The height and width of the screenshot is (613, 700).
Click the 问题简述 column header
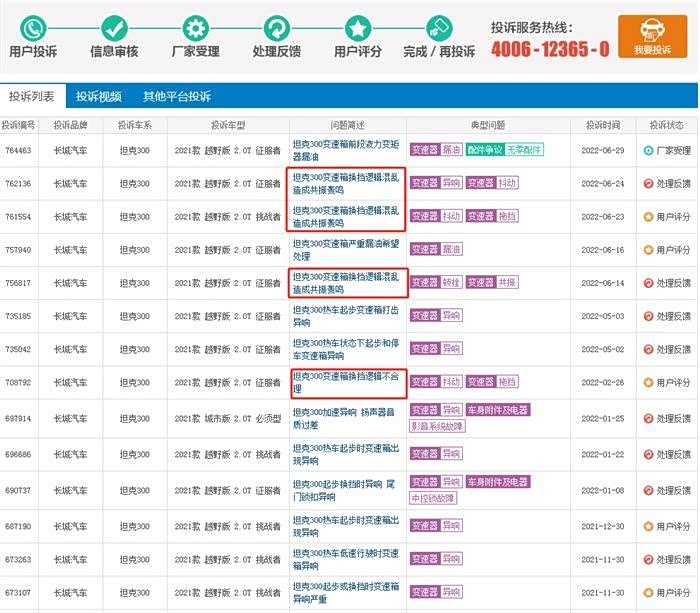(x=347, y=125)
